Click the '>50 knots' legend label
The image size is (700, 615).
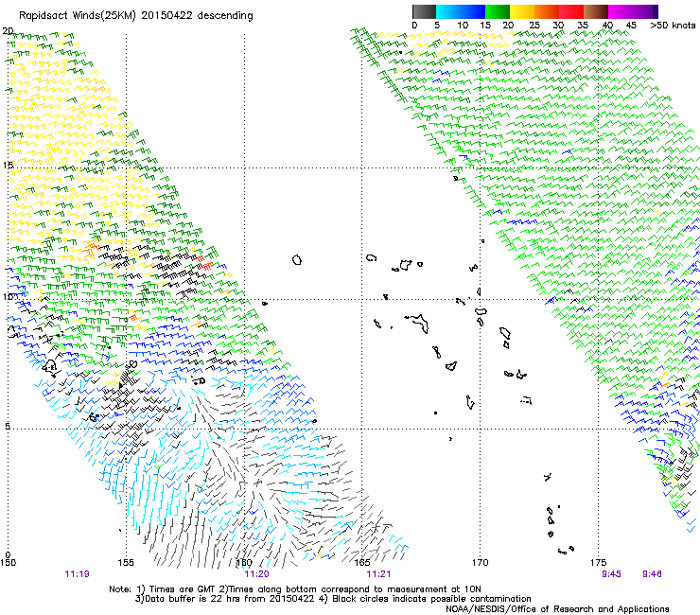tap(673, 26)
